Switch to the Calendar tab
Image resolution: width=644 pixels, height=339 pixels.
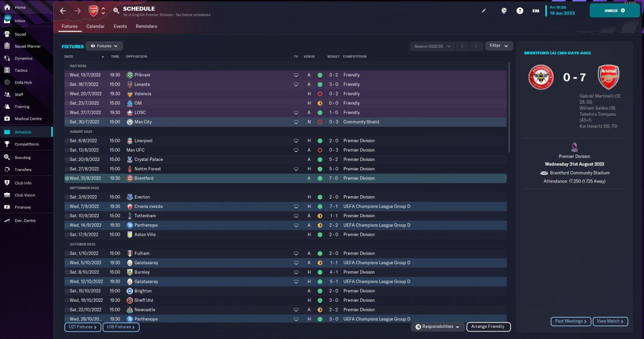(x=96, y=26)
